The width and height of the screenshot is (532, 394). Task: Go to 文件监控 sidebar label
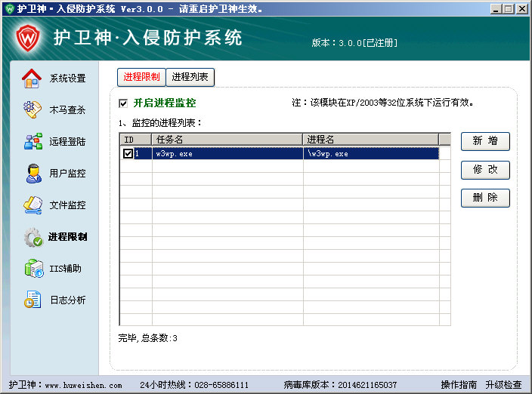67,205
